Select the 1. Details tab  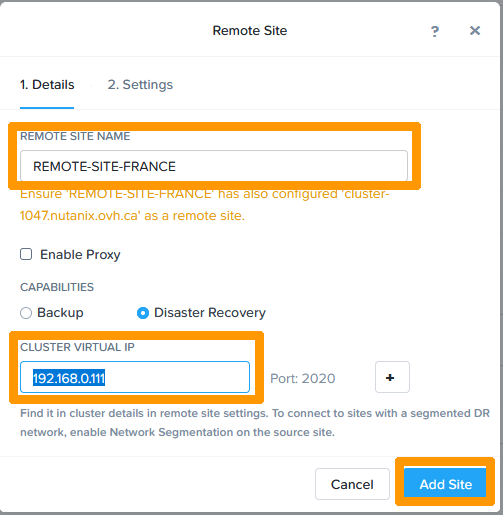coord(47,85)
